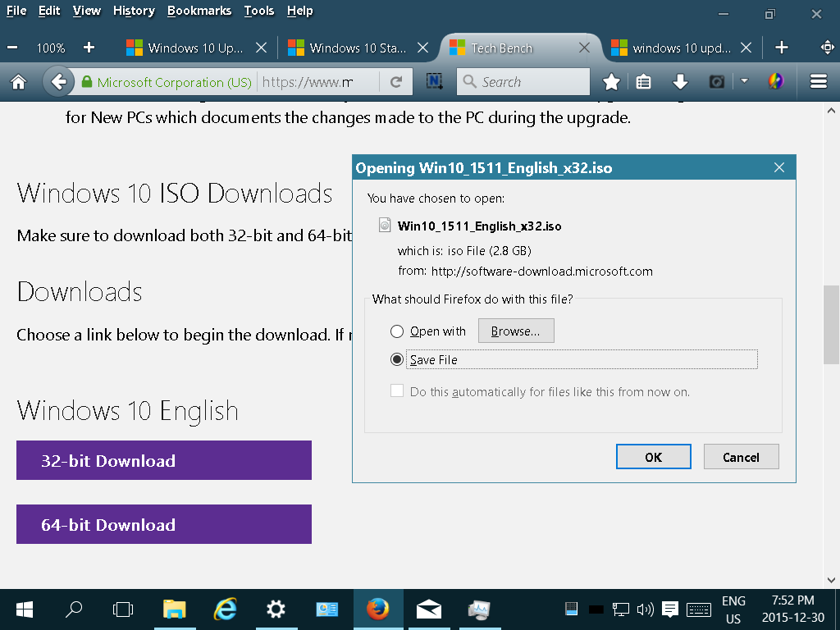Open the File menu
Viewport: 840px width, 630px height.
click(16, 11)
